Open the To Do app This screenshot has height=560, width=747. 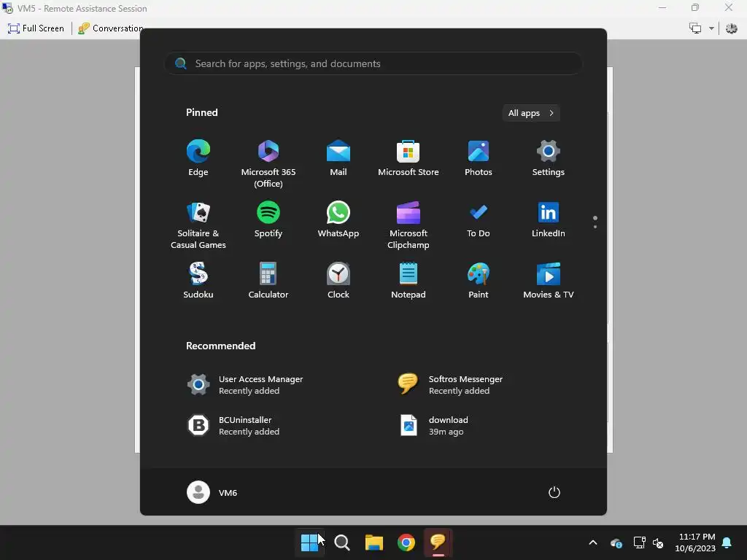479,219
